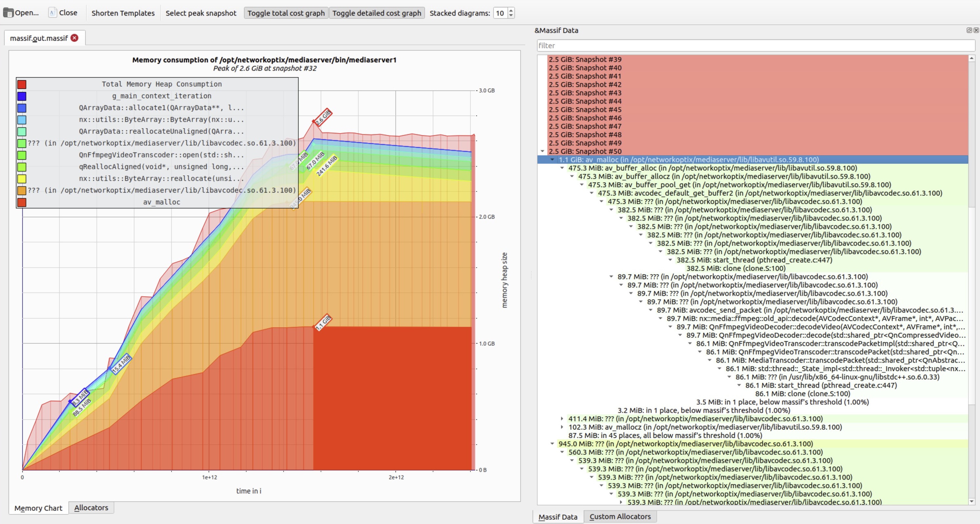Click the Massif Data filter field
980x524 pixels.
pos(755,46)
